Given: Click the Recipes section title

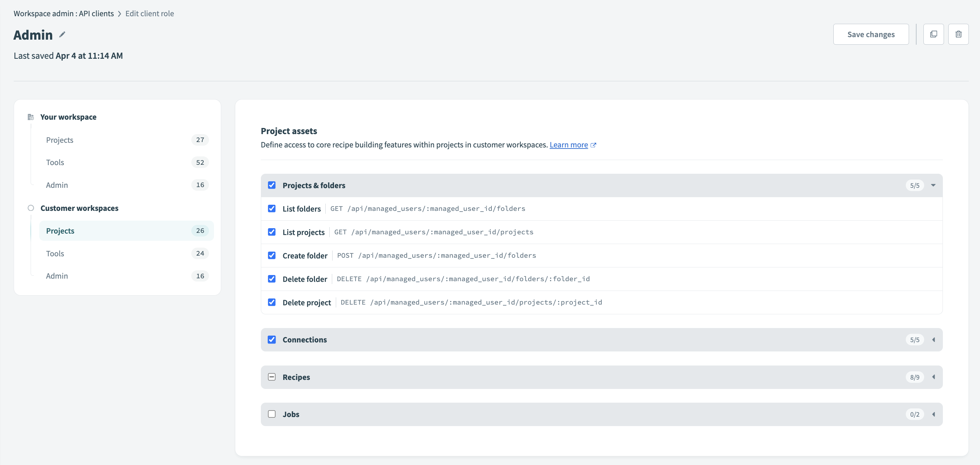Looking at the screenshot, I should (x=297, y=377).
